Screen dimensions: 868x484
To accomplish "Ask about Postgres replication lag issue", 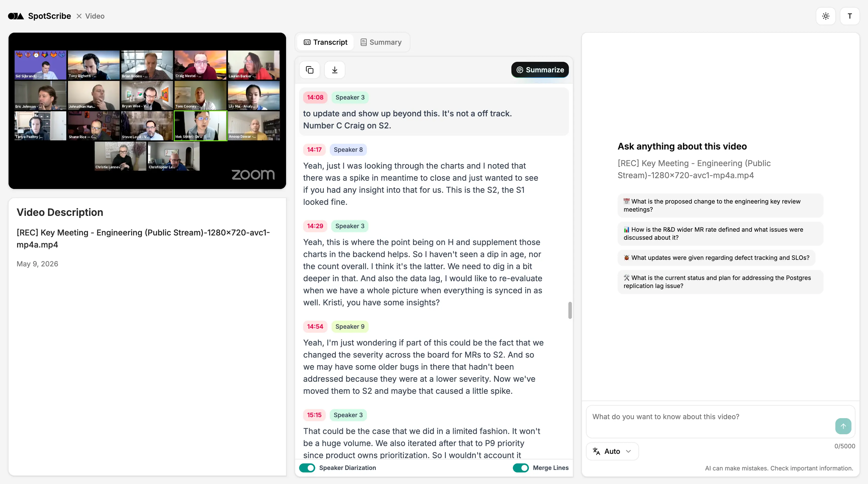I will pos(720,282).
